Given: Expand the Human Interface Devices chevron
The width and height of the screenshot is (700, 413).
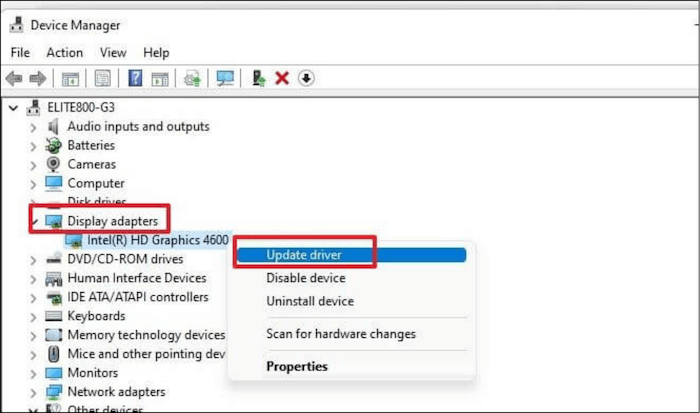Looking at the screenshot, I should [33, 280].
